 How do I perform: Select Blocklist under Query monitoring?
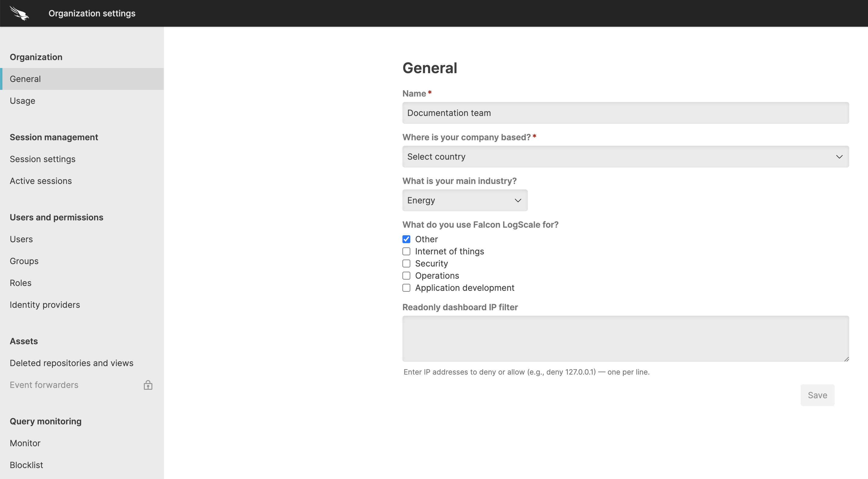click(26, 465)
